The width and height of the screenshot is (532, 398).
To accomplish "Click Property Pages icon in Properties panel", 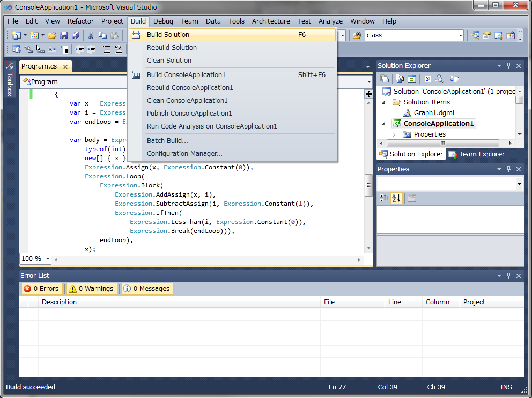I will [x=411, y=198].
